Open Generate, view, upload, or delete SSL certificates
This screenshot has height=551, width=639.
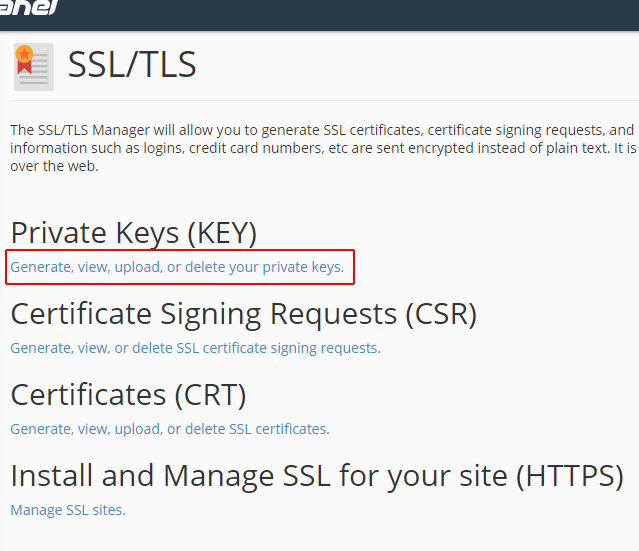170,429
